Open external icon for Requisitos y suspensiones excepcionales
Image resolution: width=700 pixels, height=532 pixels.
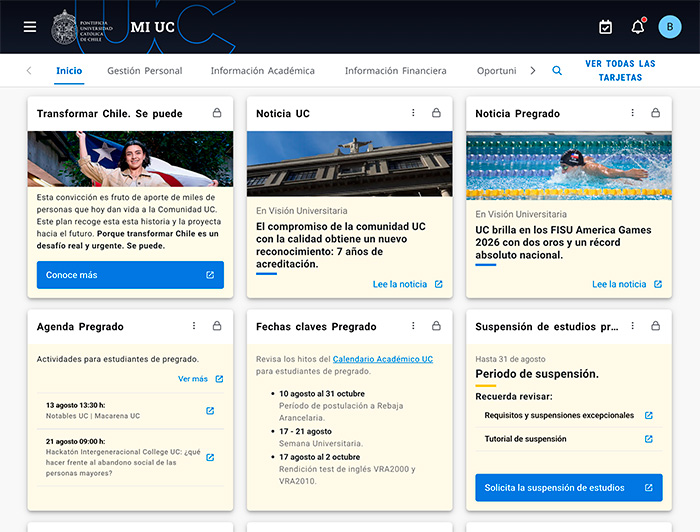[x=649, y=416]
